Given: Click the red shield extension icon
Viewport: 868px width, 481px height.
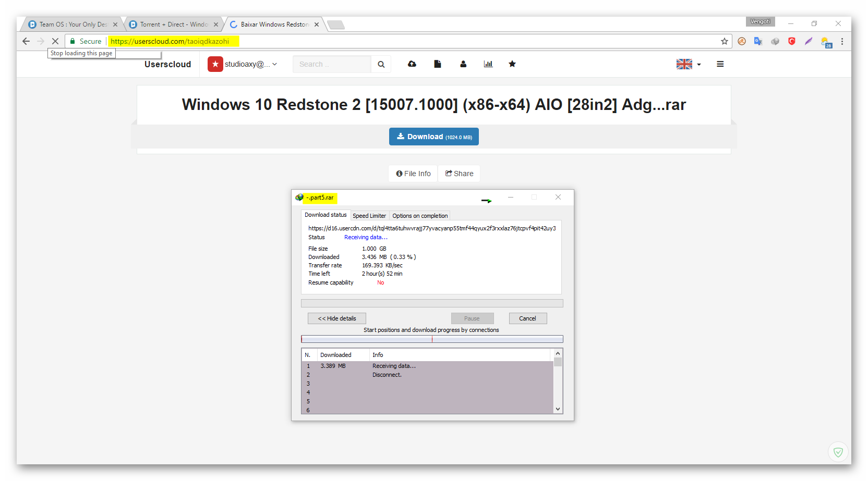Looking at the screenshot, I should pyautogui.click(x=792, y=41).
